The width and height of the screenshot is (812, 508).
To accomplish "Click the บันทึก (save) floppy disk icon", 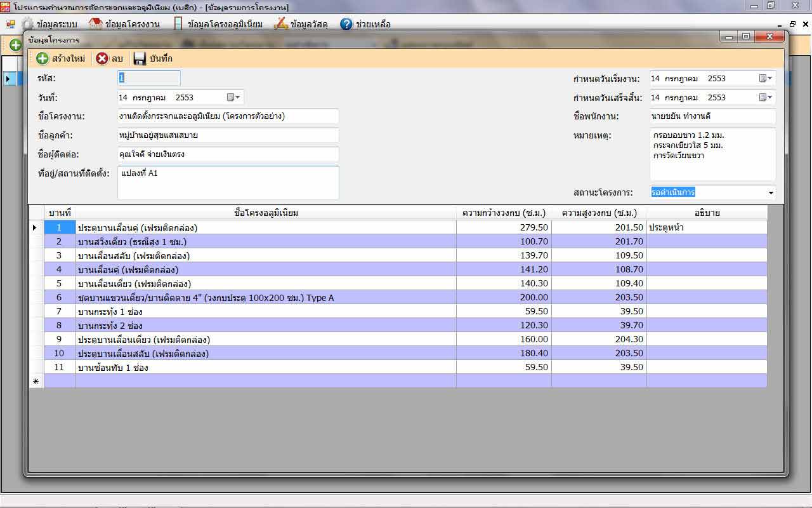I will pos(140,58).
